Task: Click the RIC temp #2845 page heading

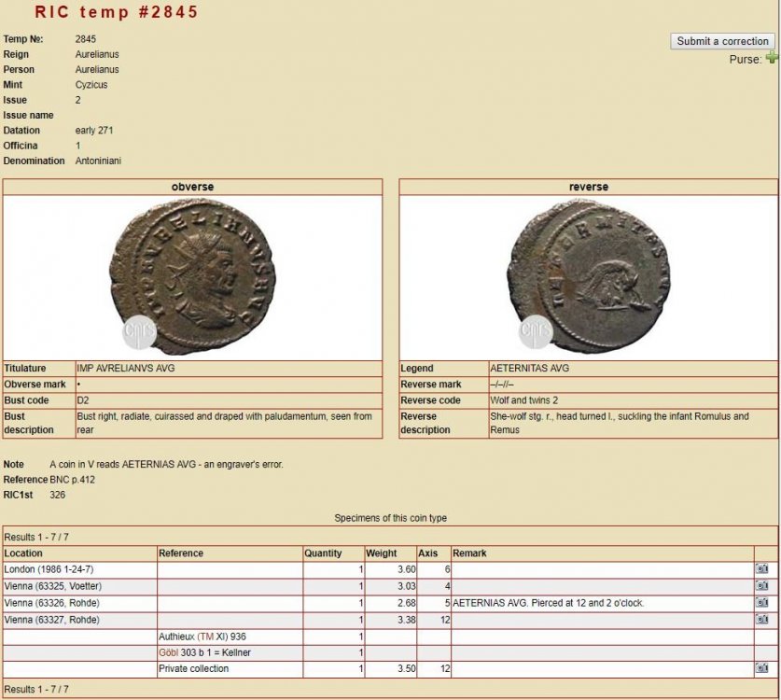Action: (x=117, y=12)
